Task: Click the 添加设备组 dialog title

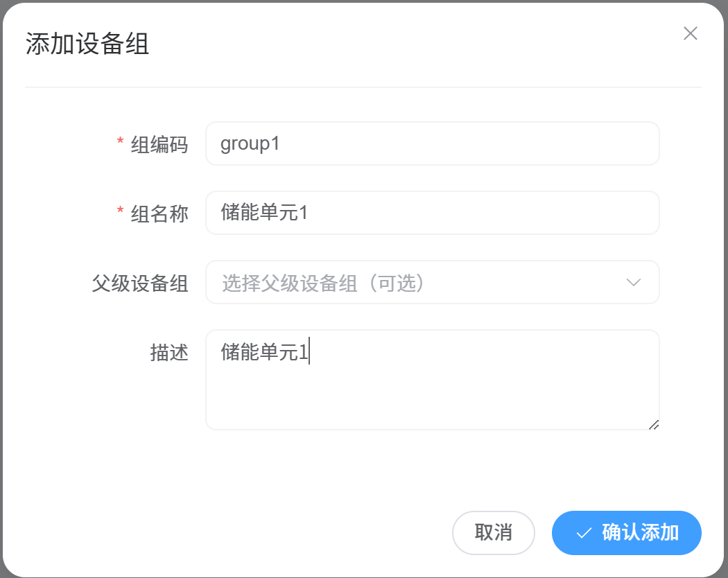Action: 87,44
